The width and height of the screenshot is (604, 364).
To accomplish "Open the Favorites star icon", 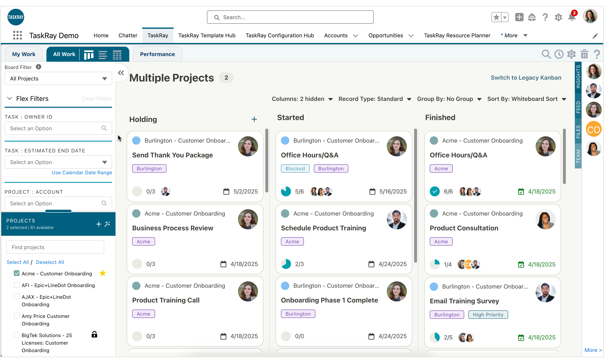I will [x=496, y=17].
